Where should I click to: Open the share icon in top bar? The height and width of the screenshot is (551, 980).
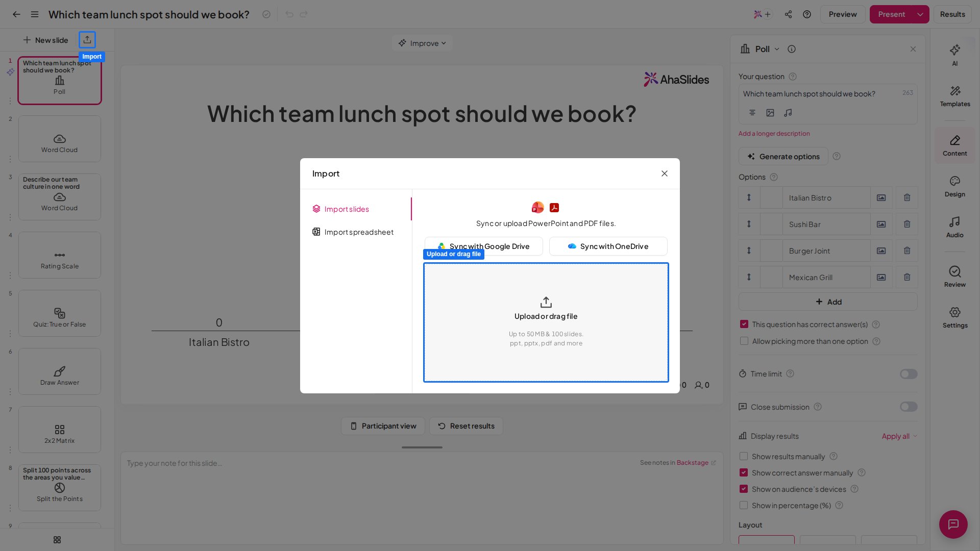tap(789, 14)
